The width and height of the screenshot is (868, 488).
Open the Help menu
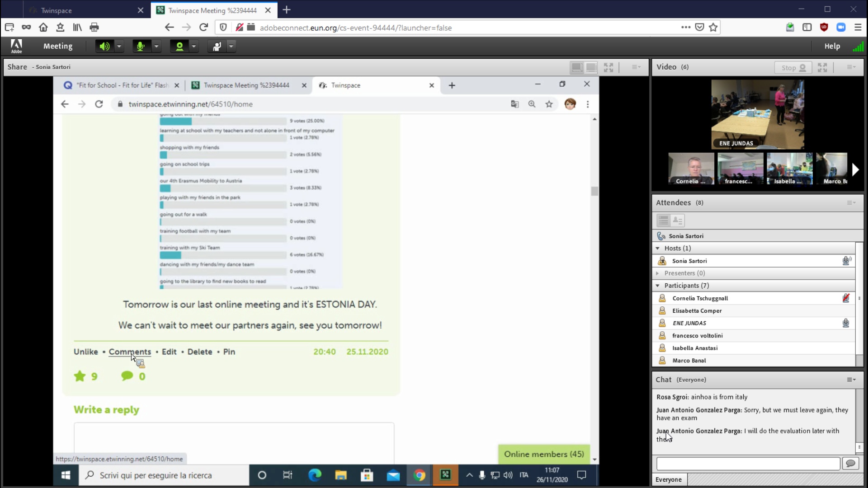coord(832,46)
